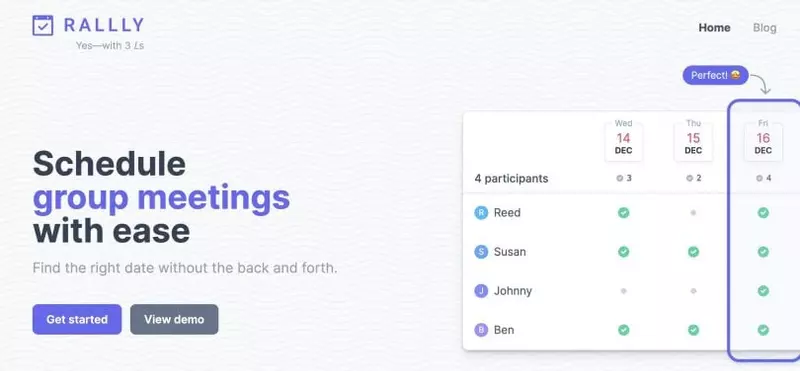Click the 4 participants label
The image size is (800, 371).
click(x=511, y=179)
